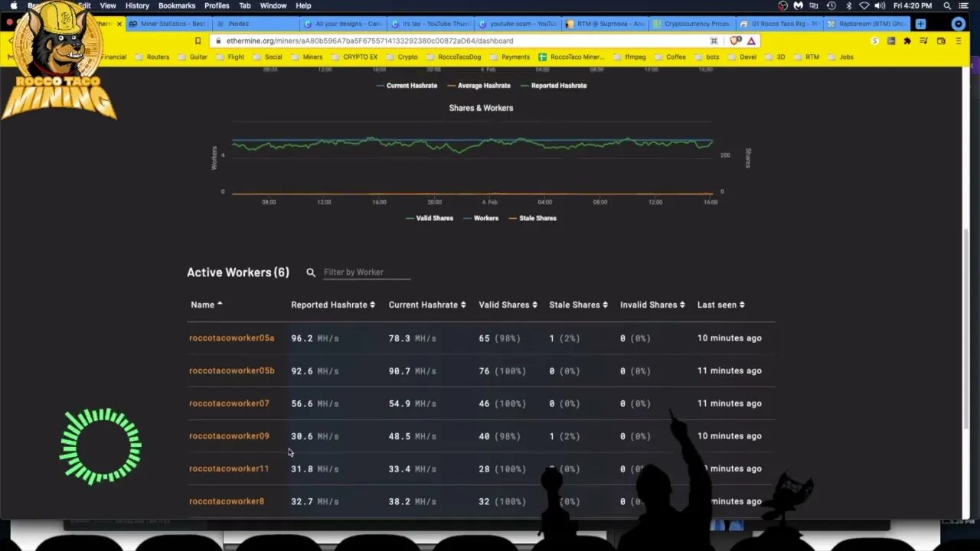Open worker roccotacoworker07
The width and height of the screenshot is (980, 551).
pos(229,404)
